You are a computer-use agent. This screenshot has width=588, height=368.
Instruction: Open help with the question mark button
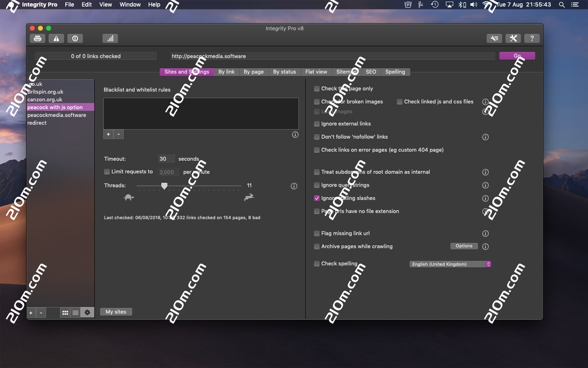[x=532, y=39]
